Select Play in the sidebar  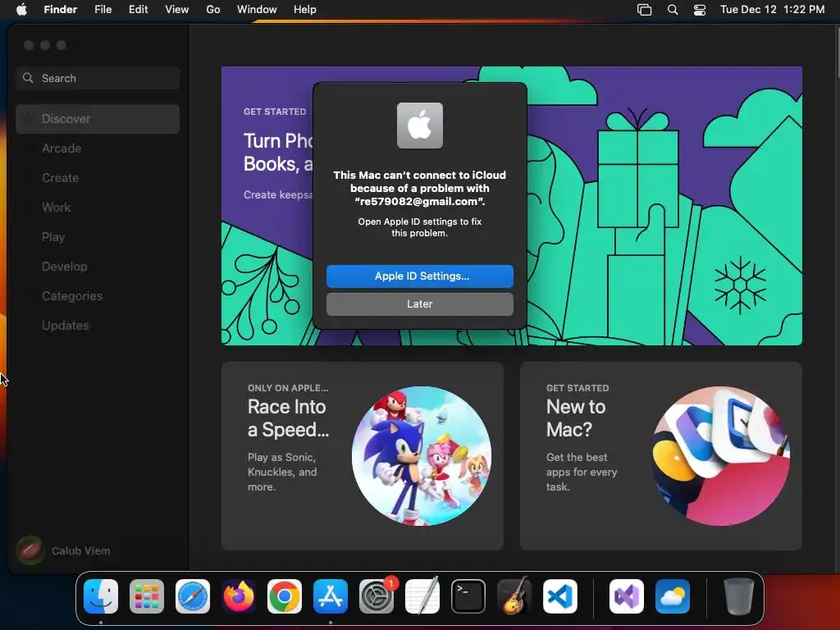(98, 237)
